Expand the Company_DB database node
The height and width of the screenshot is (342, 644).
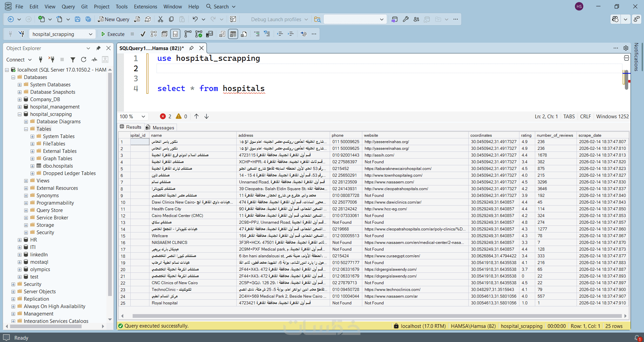[x=20, y=99]
